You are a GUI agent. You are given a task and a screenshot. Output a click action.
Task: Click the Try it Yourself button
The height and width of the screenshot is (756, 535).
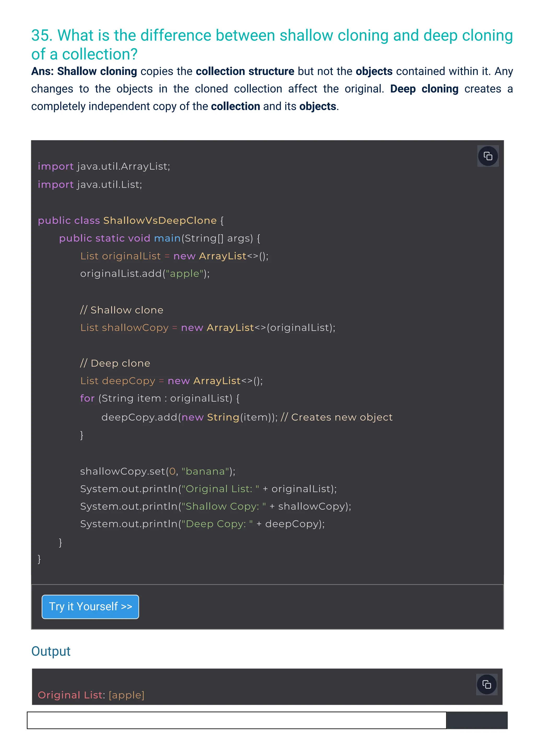pyautogui.click(x=90, y=606)
